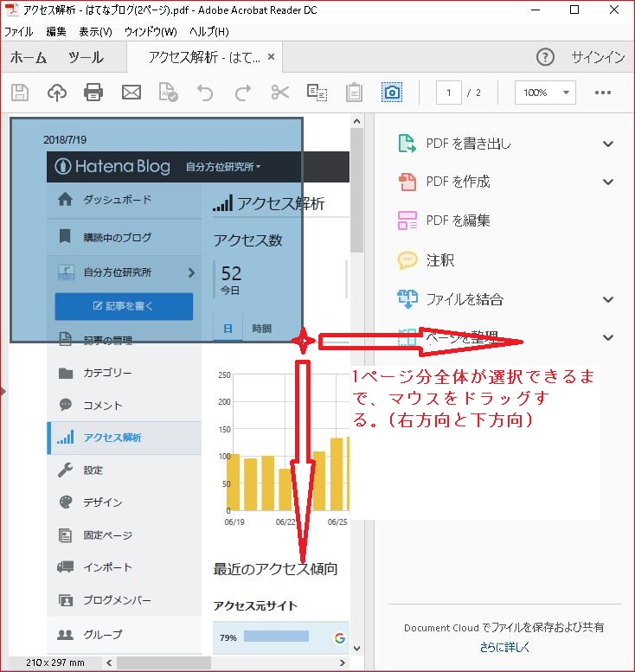Expand the ページを整理 chevron

[x=608, y=337]
